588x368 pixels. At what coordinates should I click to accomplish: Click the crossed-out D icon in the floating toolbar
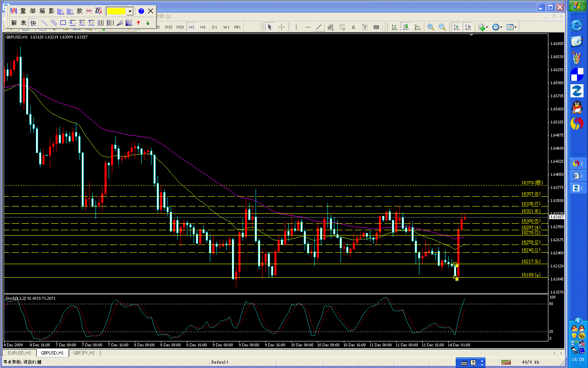(x=98, y=11)
